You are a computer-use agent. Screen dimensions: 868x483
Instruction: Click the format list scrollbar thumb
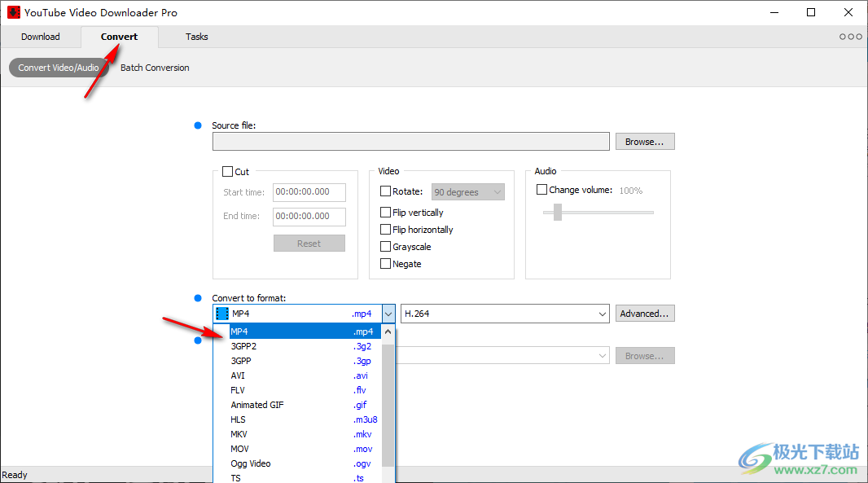pyautogui.click(x=388, y=405)
